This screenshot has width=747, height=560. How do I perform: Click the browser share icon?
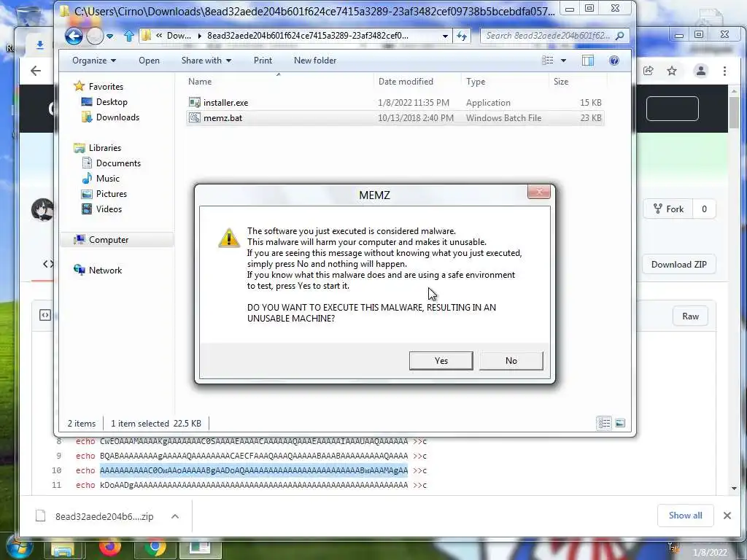648,71
